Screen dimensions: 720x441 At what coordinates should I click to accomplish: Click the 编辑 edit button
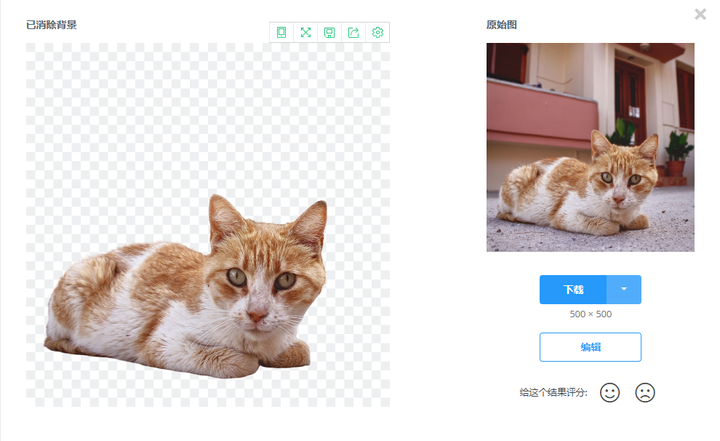click(591, 347)
